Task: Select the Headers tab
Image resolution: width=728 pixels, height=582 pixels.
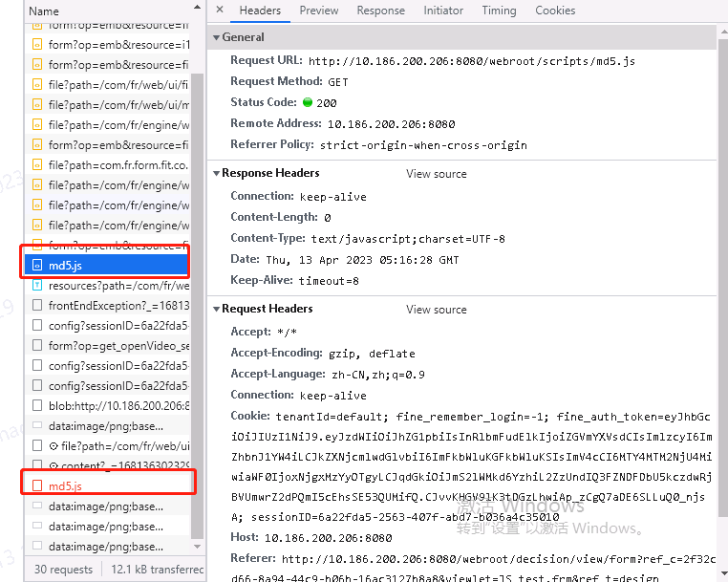Action: [x=260, y=11]
